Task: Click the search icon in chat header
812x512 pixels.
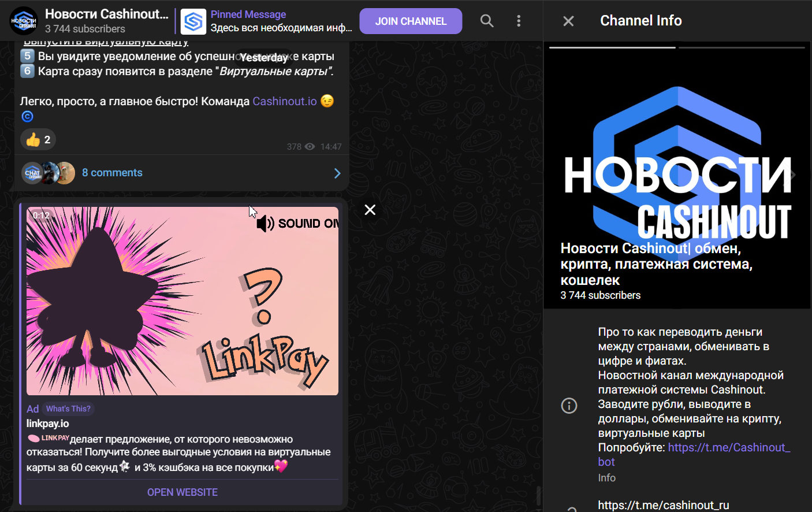Action: [487, 21]
